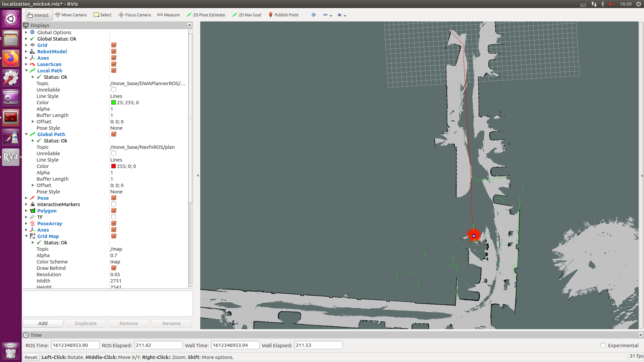Image resolution: width=644 pixels, height=362 pixels.
Task: Toggle the Experimental checkbox
Action: [x=603, y=345]
